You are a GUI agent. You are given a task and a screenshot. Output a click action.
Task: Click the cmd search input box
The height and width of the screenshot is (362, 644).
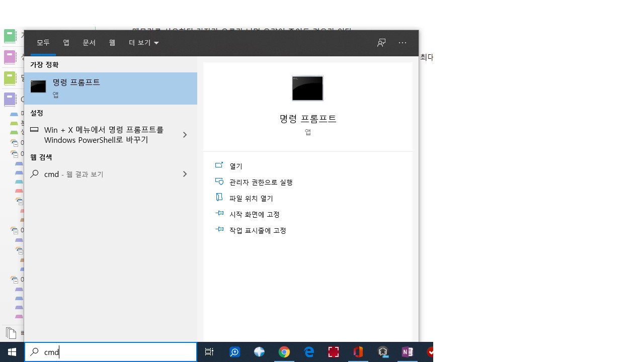coord(111,352)
